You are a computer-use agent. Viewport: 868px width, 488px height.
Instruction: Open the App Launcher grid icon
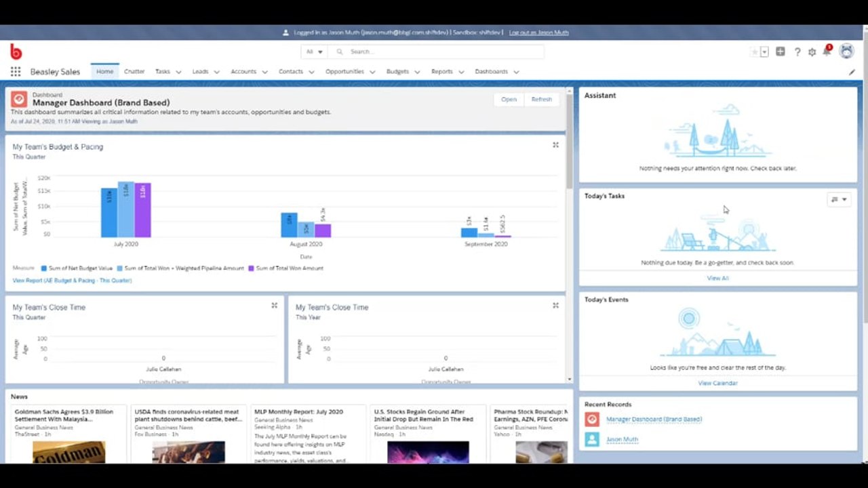[16, 72]
